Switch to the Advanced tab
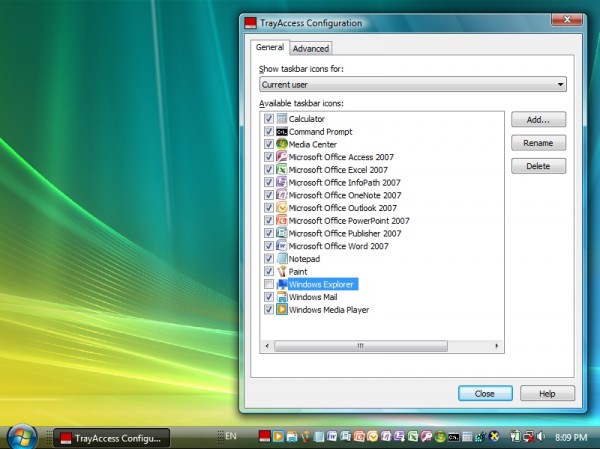The image size is (600, 449). tap(311, 48)
